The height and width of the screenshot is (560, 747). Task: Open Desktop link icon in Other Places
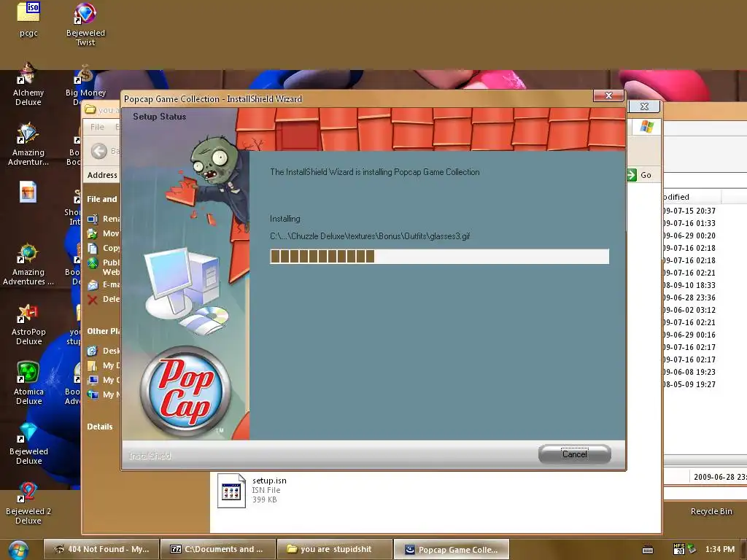click(93, 351)
